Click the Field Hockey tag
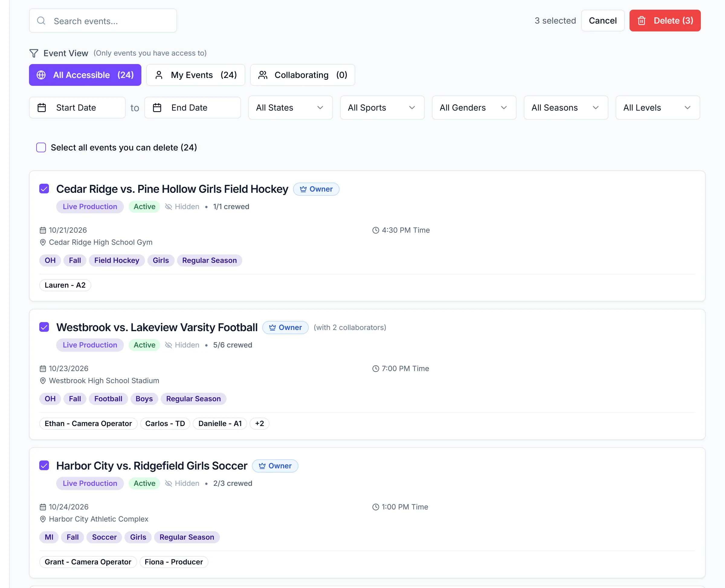 tap(117, 260)
